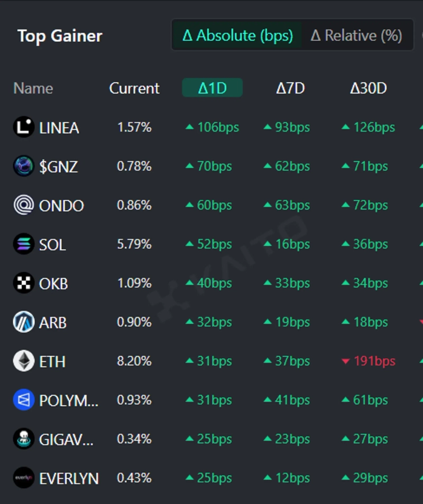Click the LINEA token logo icon
423x504 pixels.
24,127
